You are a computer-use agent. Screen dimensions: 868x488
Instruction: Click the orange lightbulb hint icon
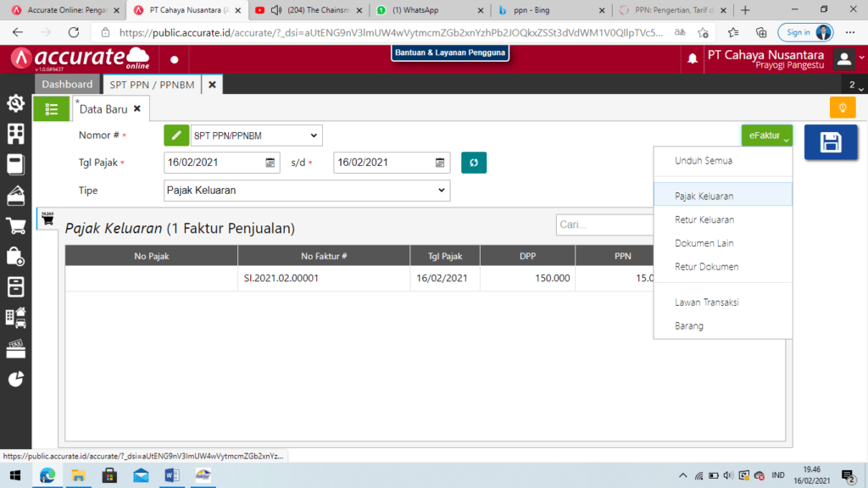coord(843,108)
